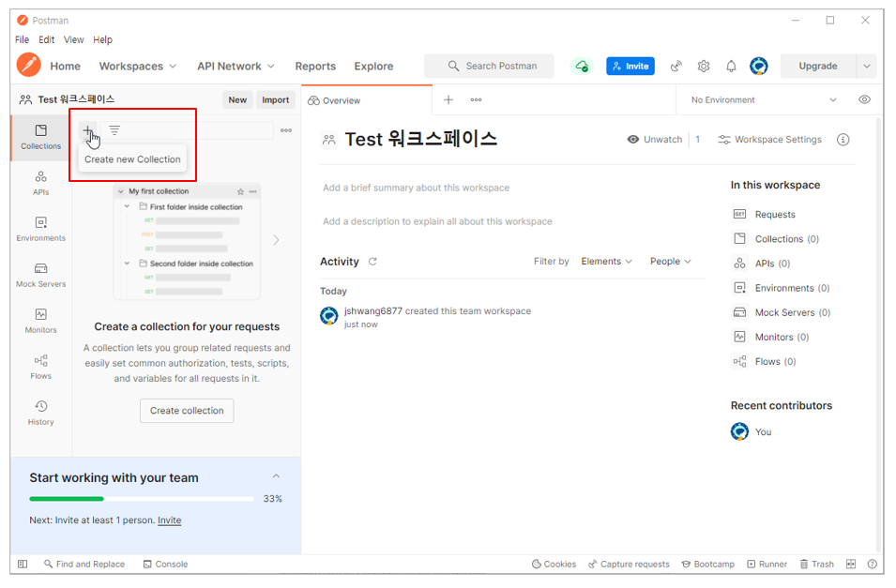Click the blue Invite button
The height and width of the screenshot is (588, 896).
click(630, 67)
